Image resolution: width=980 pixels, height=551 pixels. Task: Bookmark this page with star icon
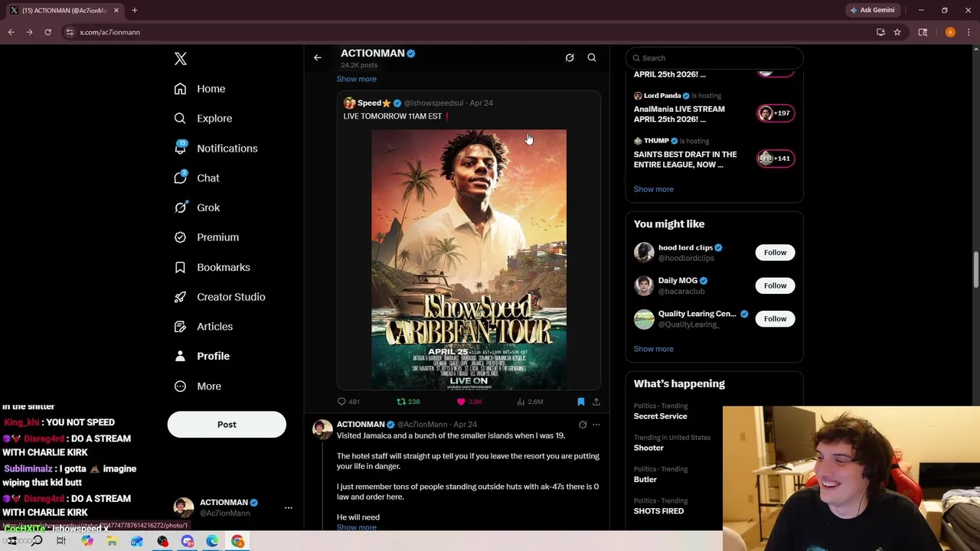[x=897, y=32]
